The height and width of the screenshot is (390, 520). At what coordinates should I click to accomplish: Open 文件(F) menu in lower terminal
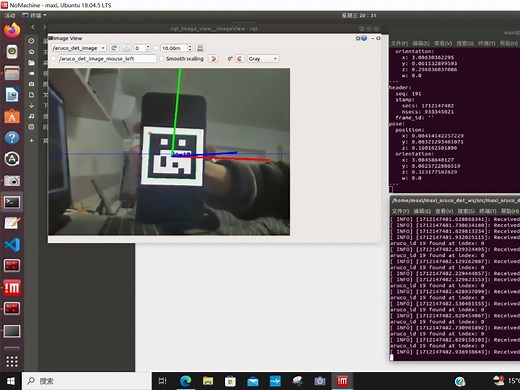click(x=400, y=211)
